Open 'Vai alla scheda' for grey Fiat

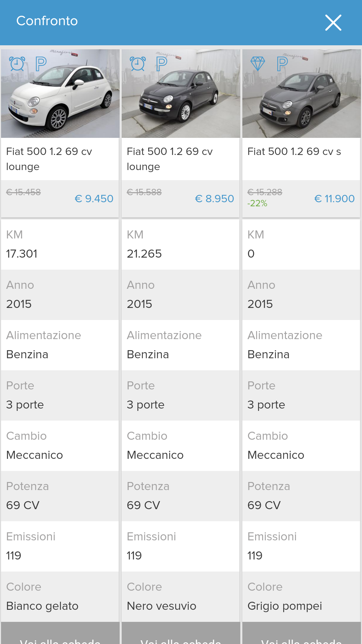pos(302,637)
